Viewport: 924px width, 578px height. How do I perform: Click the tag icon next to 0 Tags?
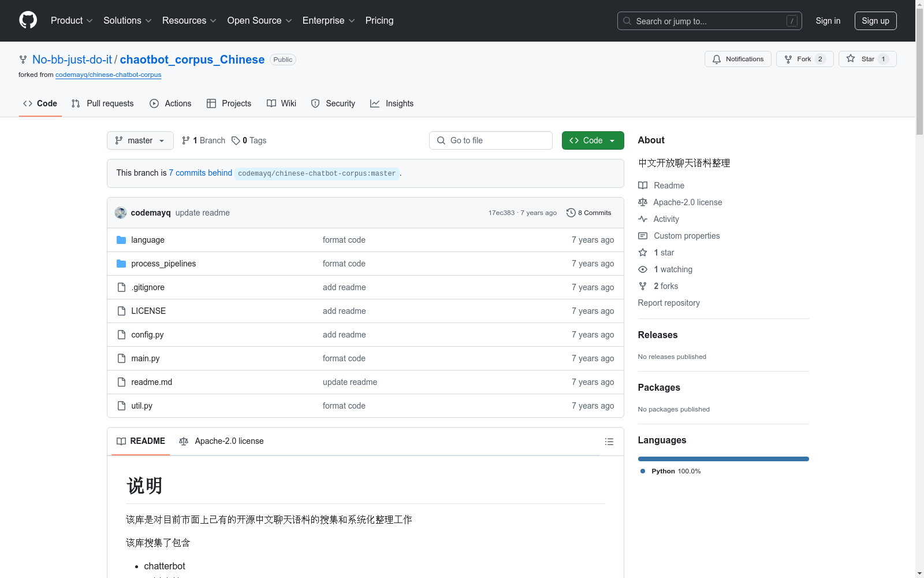pyautogui.click(x=236, y=140)
